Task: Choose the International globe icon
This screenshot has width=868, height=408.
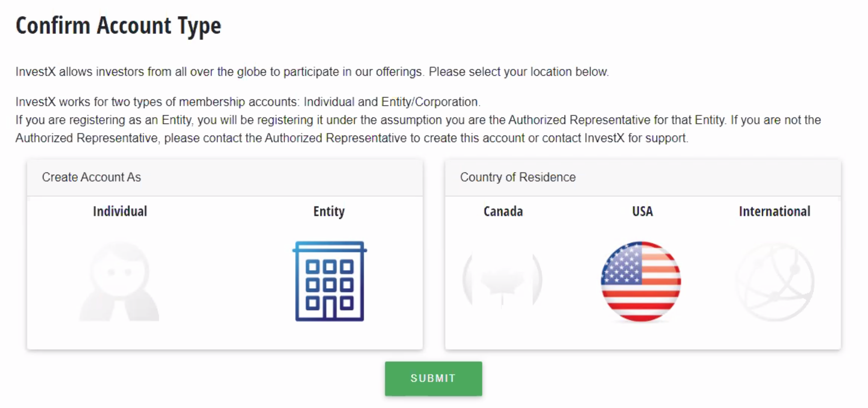Action: coord(775,281)
